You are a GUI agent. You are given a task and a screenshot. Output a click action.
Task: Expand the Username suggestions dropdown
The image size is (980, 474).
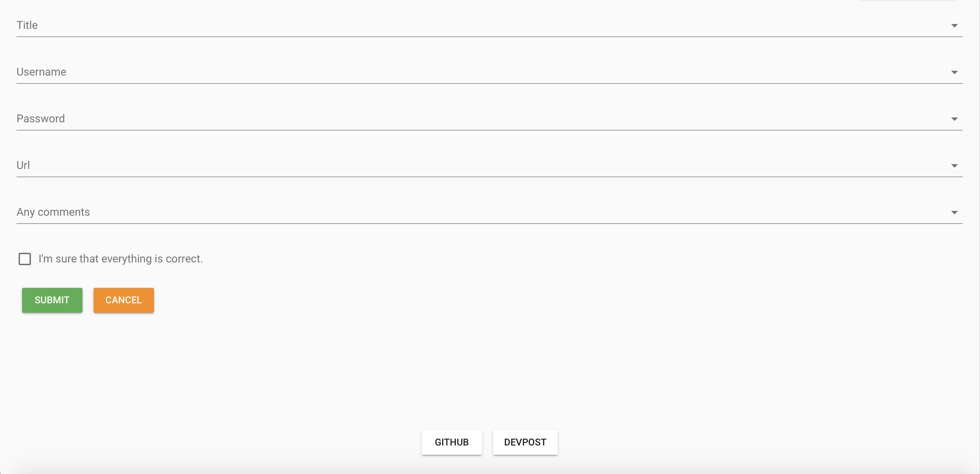(955, 72)
